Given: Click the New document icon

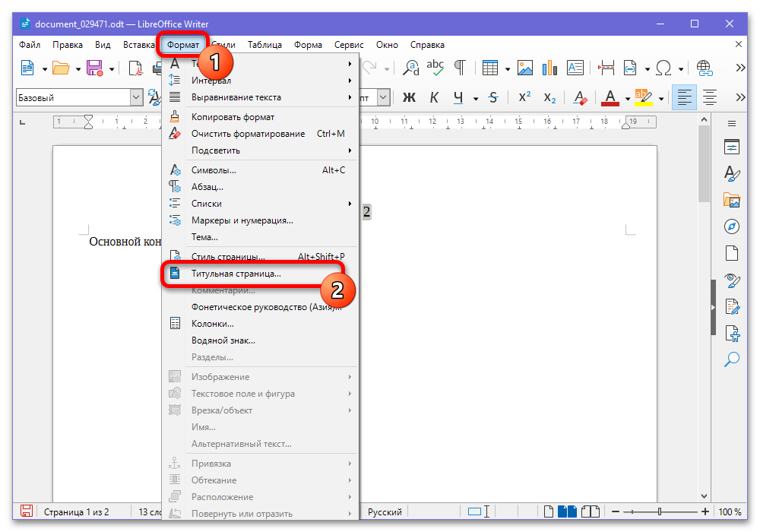Looking at the screenshot, I should pyautogui.click(x=27, y=68).
